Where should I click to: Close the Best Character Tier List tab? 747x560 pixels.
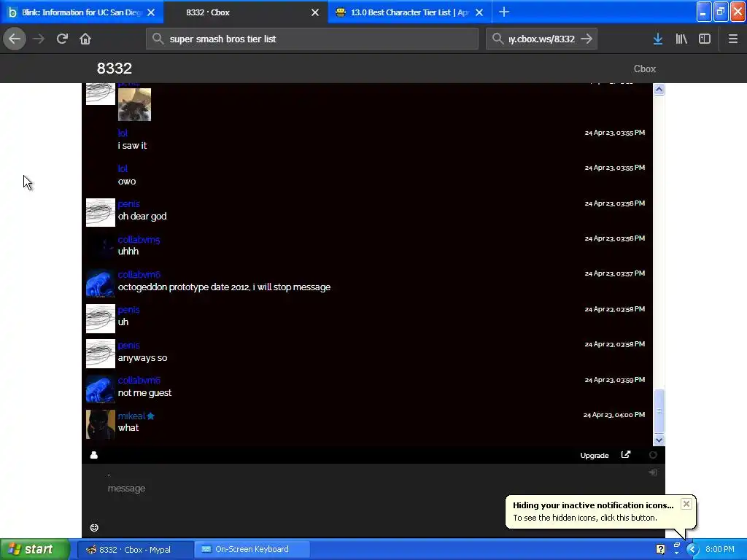[x=479, y=12]
